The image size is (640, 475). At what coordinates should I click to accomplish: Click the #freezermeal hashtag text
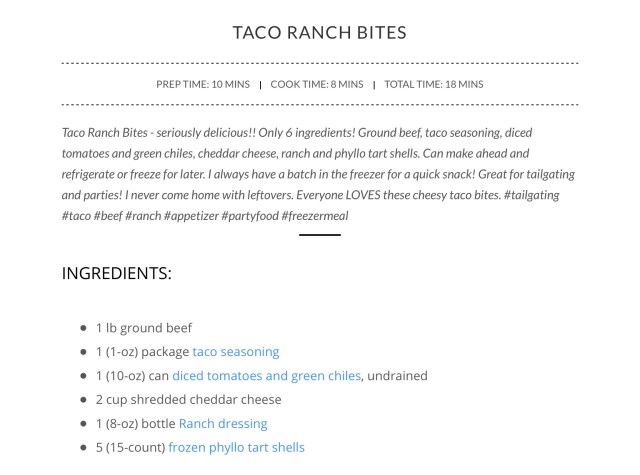[x=314, y=216]
